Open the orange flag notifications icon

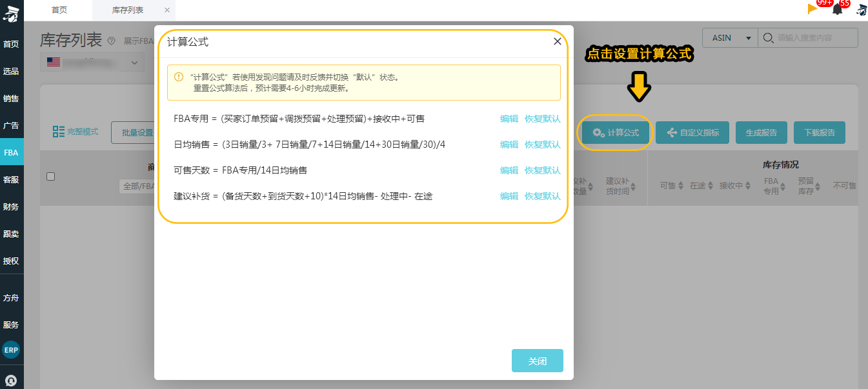pyautogui.click(x=812, y=9)
